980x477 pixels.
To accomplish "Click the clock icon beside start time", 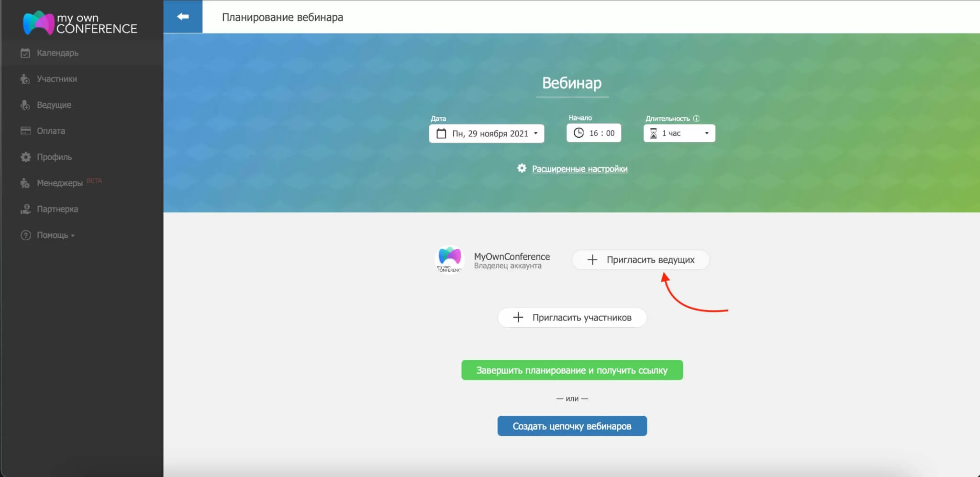I will tap(579, 133).
